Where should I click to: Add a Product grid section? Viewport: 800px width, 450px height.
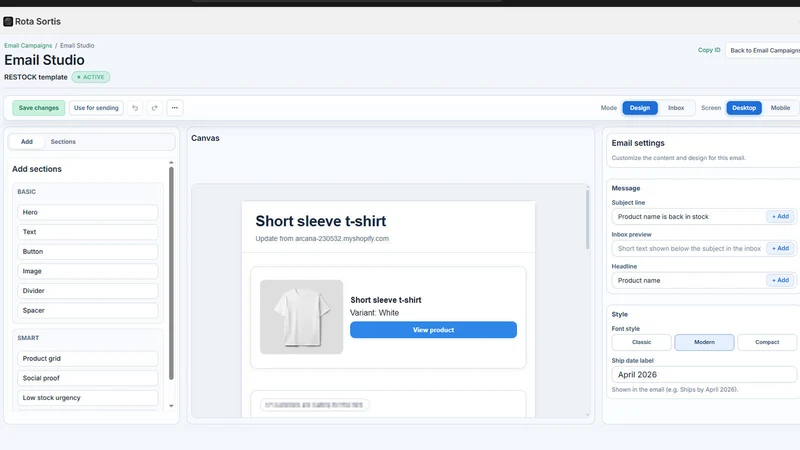tap(88, 358)
